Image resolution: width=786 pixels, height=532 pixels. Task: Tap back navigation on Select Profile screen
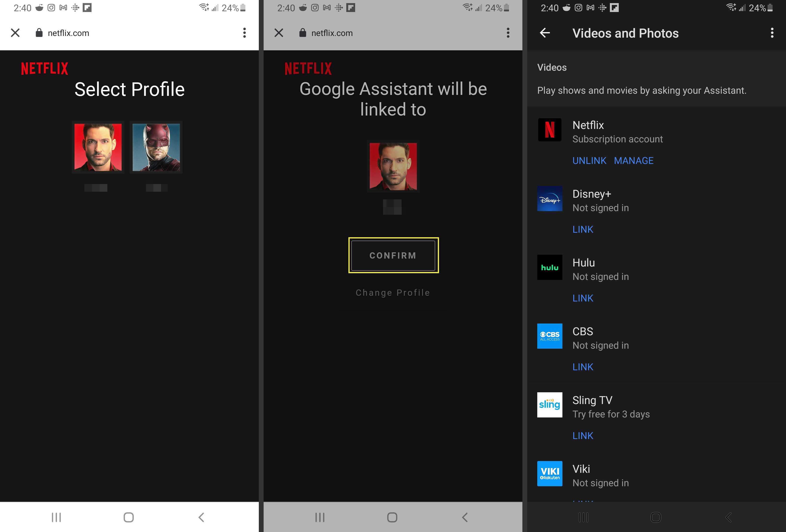pyautogui.click(x=201, y=517)
